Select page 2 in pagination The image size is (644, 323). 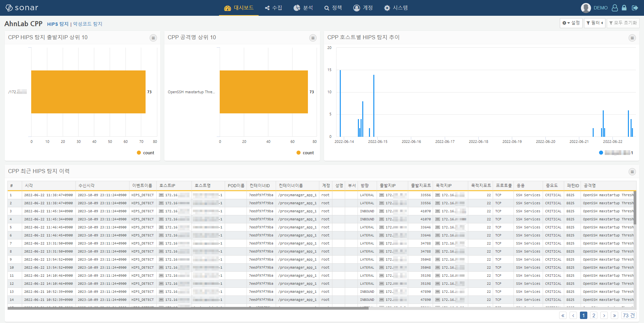(x=594, y=315)
